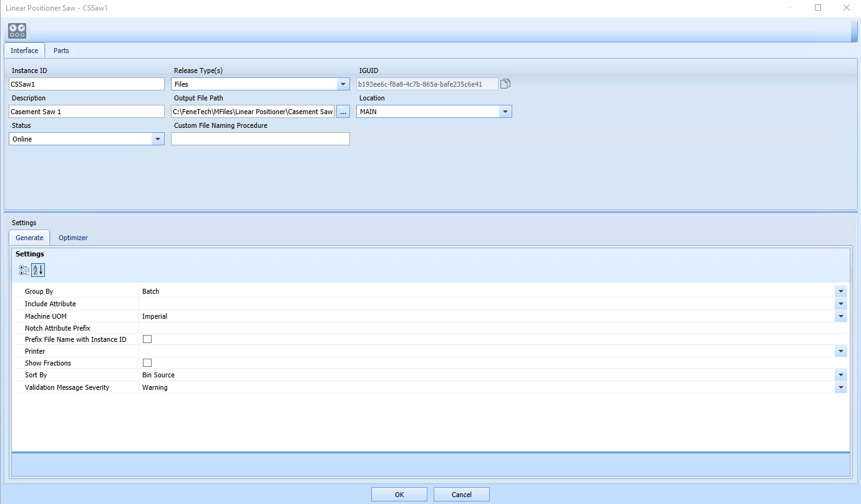Switch settings to categorized view

[x=23, y=269]
